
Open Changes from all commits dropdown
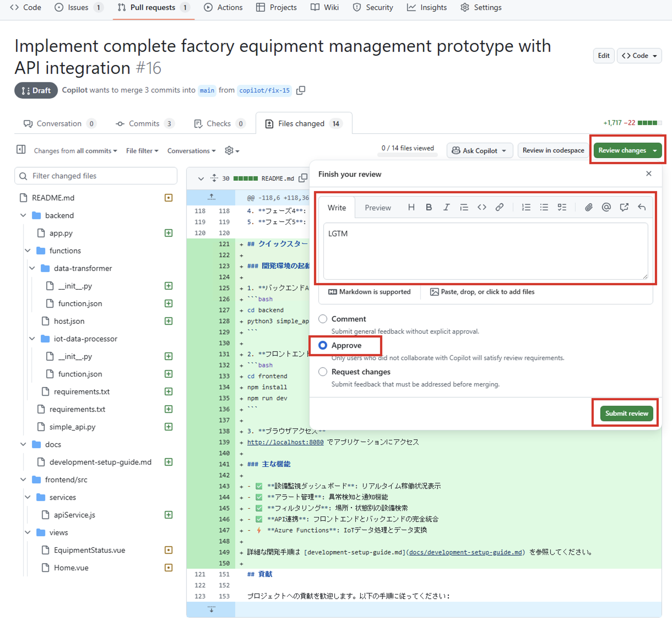[75, 151]
